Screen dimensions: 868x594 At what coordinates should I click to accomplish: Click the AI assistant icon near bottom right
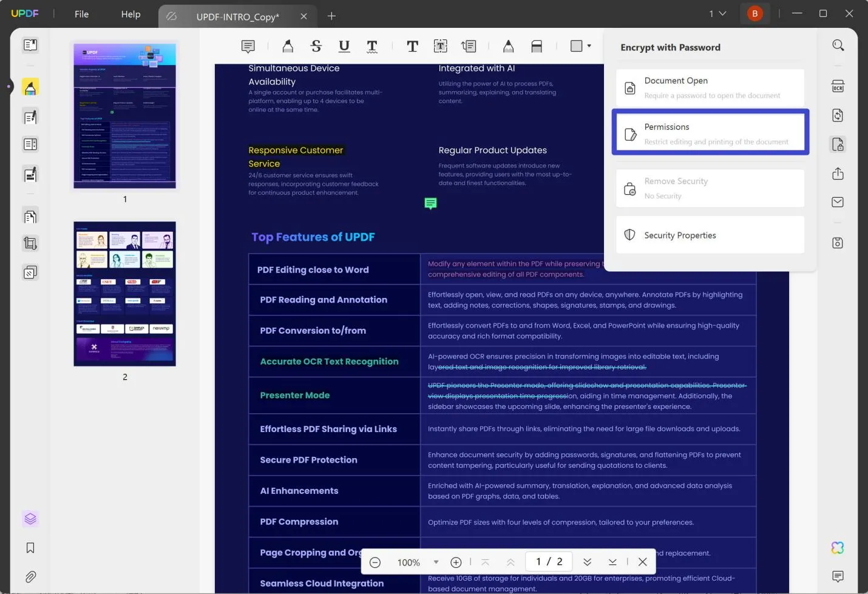(838, 547)
